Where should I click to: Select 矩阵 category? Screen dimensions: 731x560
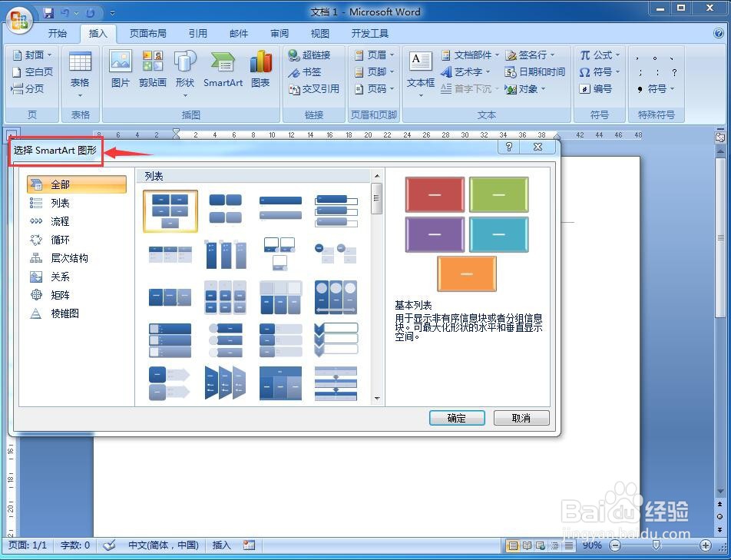click(x=77, y=295)
